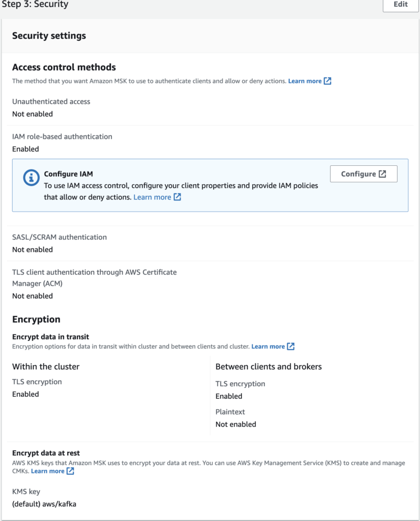Image resolution: width=420 pixels, height=521 pixels.
Task: Open Learn more link under Access control methods
Action: click(305, 81)
